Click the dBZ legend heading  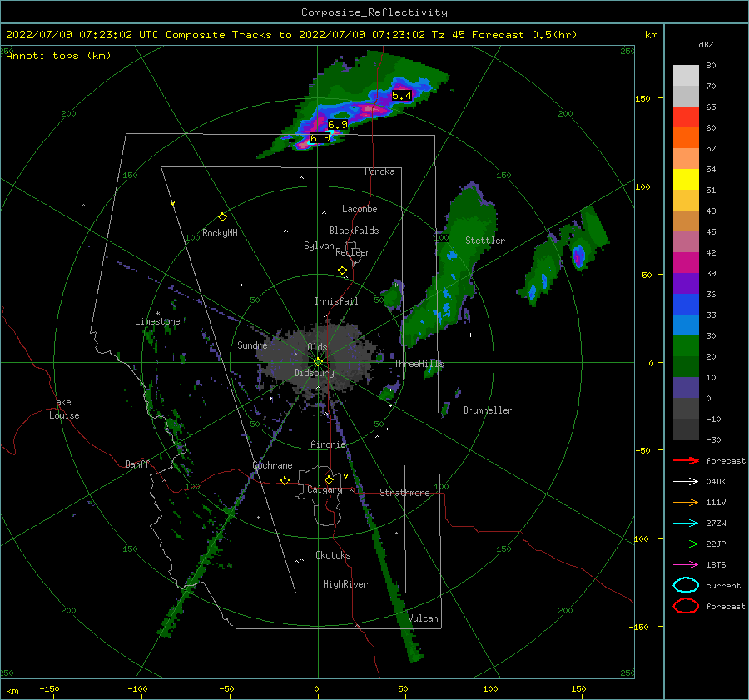pos(706,44)
